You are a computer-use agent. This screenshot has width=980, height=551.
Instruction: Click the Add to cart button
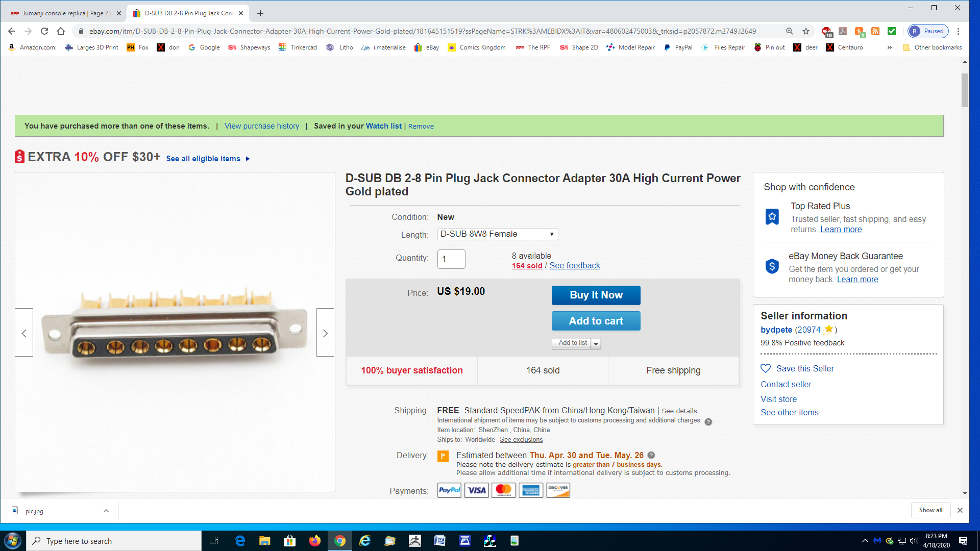pos(596,321)
